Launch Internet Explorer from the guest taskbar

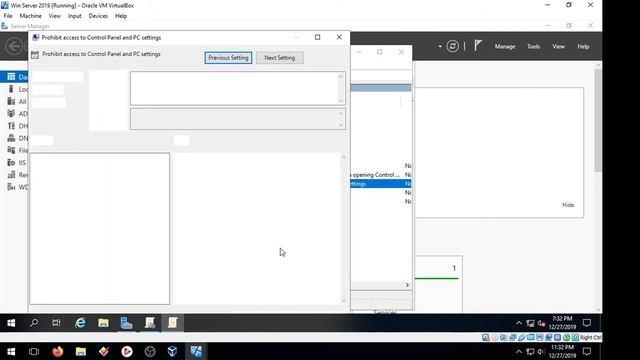(x=80, y=323)
